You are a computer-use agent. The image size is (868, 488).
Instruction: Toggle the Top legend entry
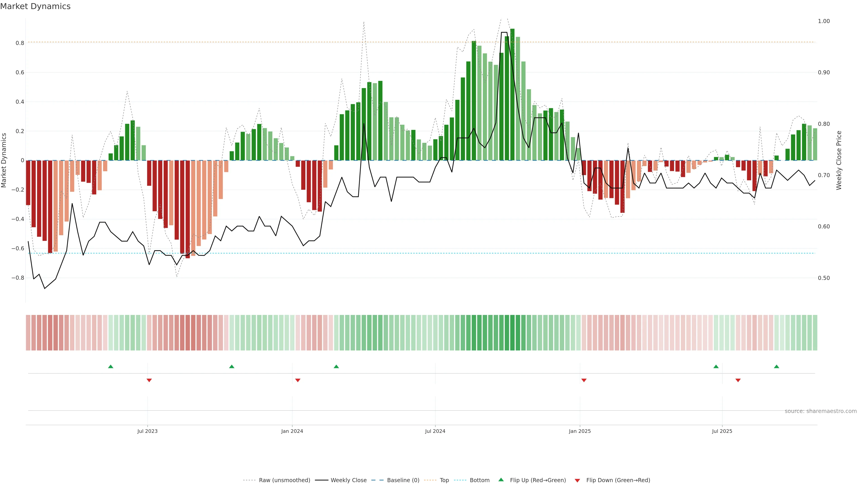[x=444, y=480]
